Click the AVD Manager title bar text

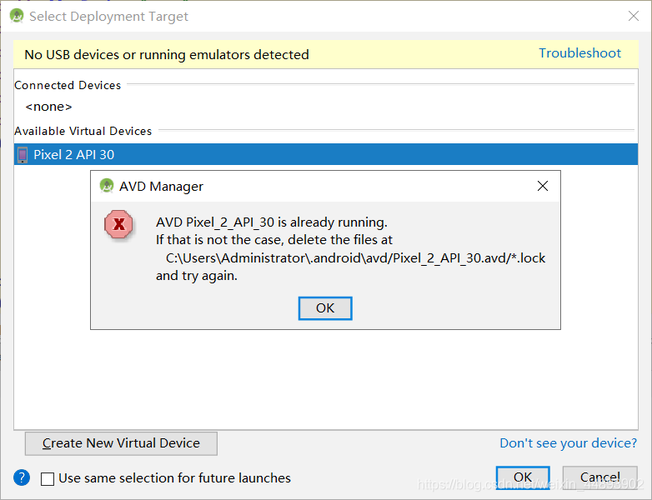click(x=161, y=186)
